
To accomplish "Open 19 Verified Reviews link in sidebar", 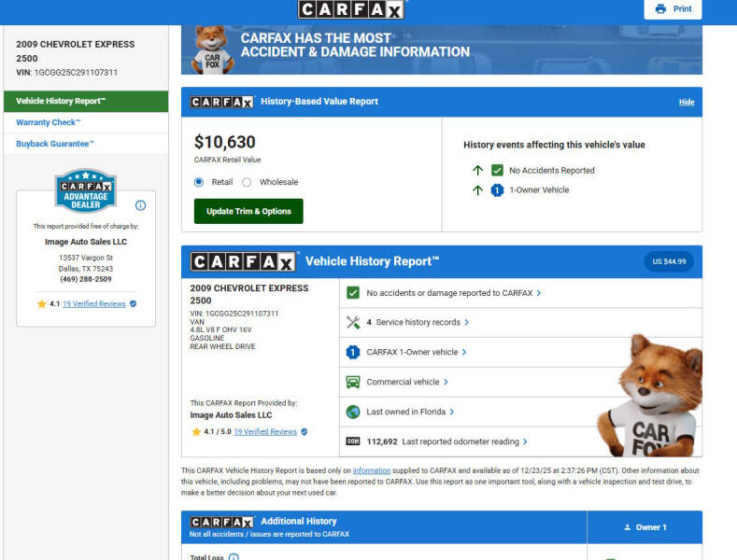I will tap(93, 304).
